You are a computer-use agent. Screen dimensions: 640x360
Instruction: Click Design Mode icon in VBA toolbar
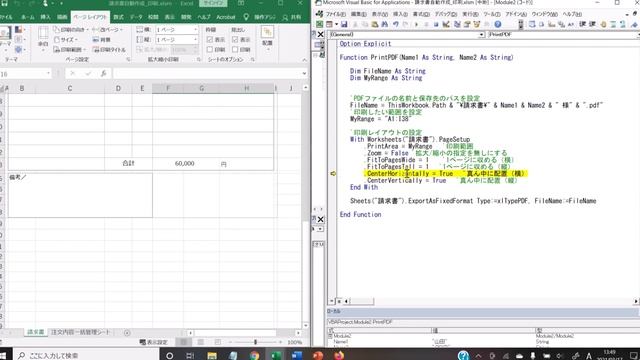pos(446,24)
